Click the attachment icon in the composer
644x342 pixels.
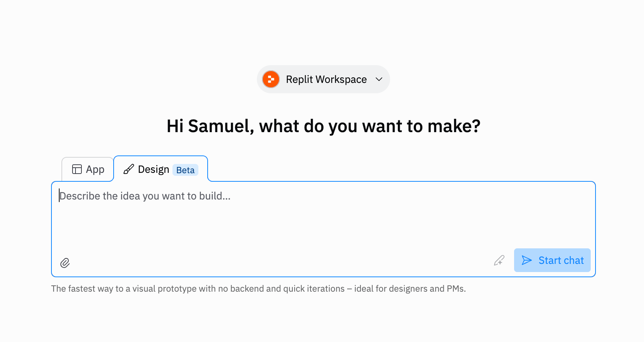(x=64, y=263)
